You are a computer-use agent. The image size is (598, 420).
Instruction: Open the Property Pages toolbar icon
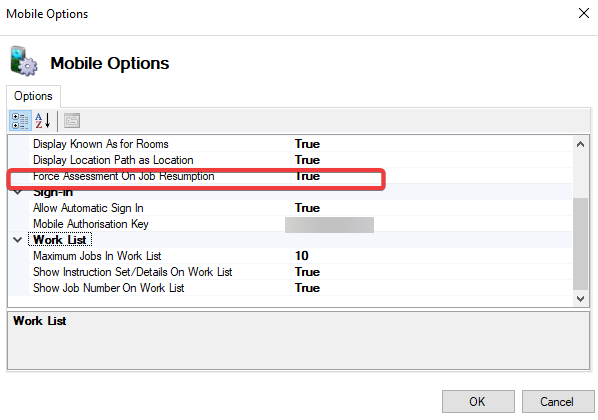(x=72, y=121)
